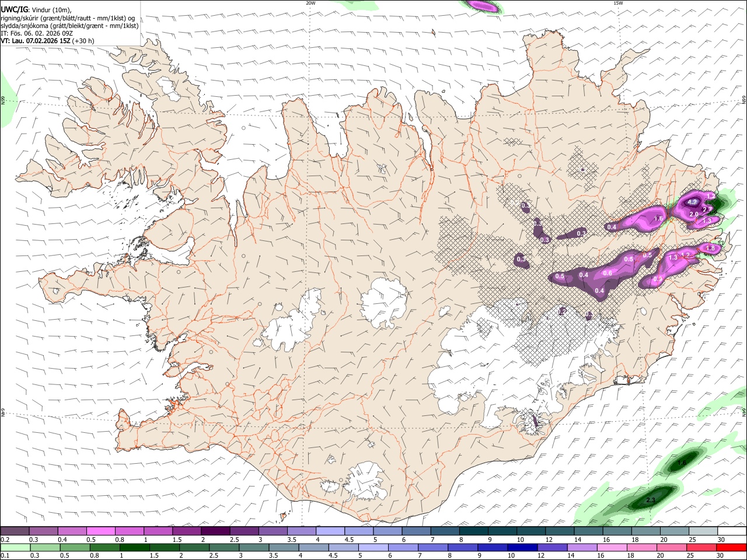Click the 0.2 legend label
This screenshot has width=747, height=560.
(x=4, y=540)
